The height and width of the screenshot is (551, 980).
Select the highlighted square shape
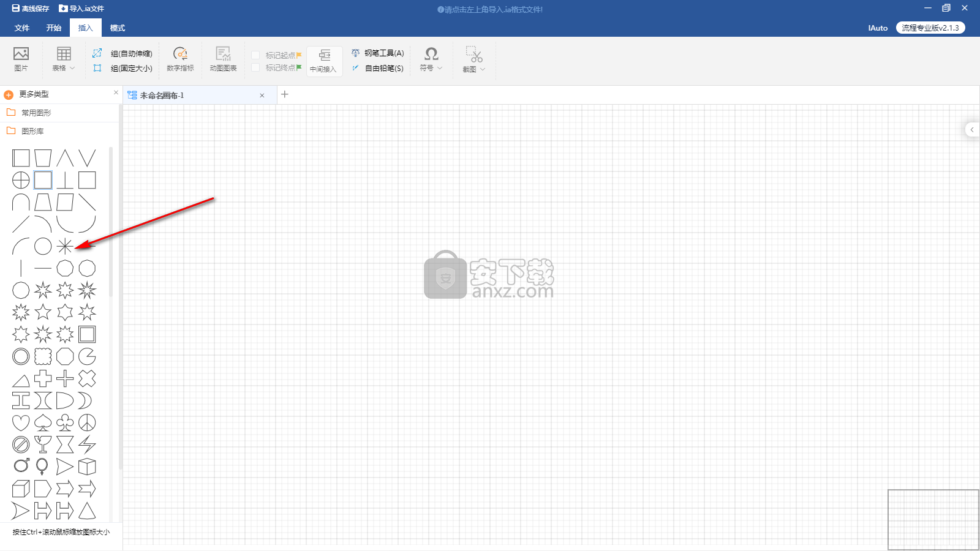[43, 180]
